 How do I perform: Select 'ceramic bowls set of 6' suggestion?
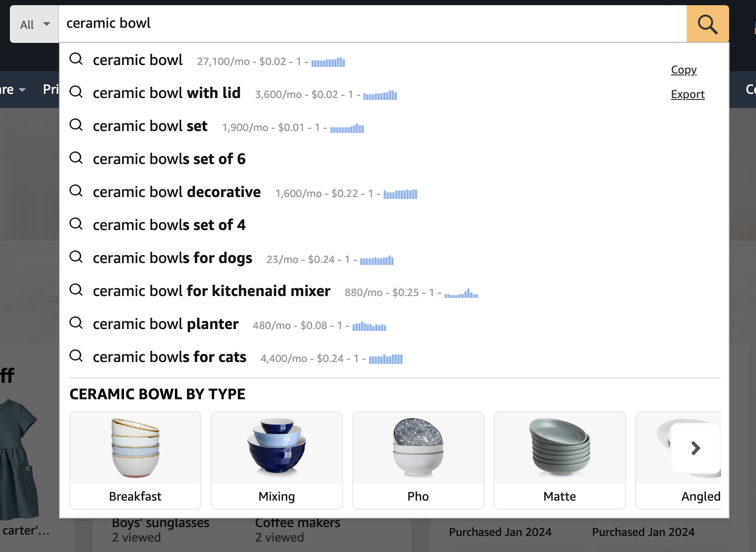[169, 159]
